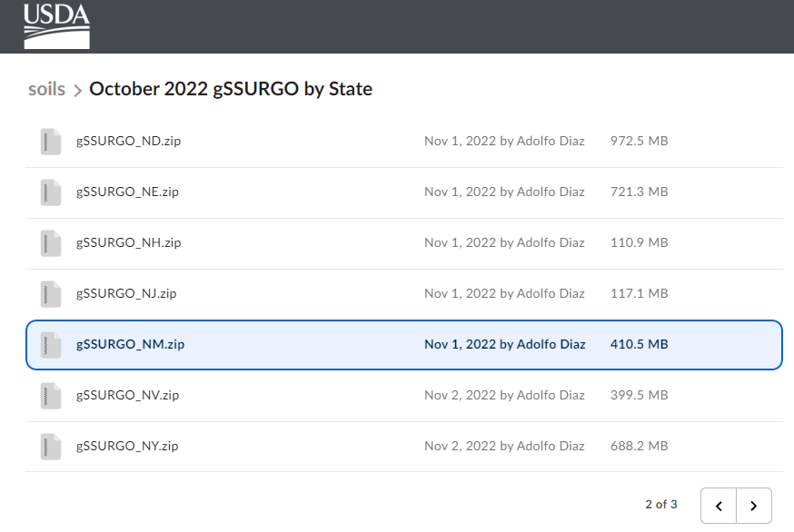Viewport: 794px width, 532px height.
Task: Go to the next page arrow
Action: pos(754,506)
